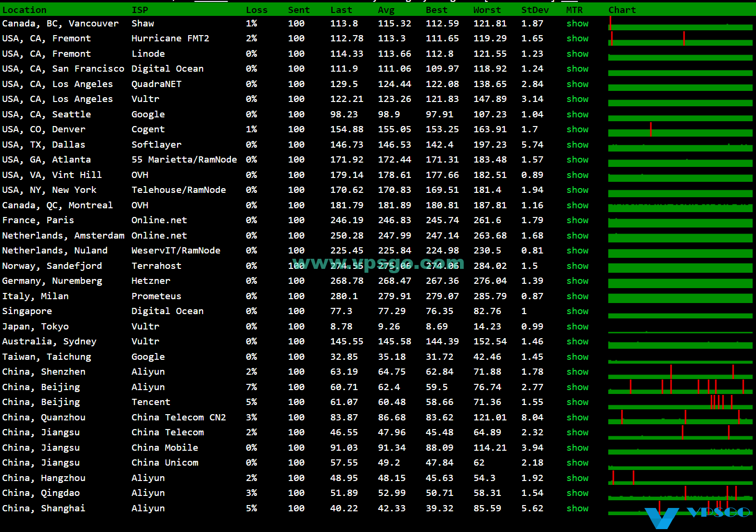The width and height of the screenshot is (756, 532).
Task: Open show link for Los Angeles QuadraNET
Action: coord(577,84)
